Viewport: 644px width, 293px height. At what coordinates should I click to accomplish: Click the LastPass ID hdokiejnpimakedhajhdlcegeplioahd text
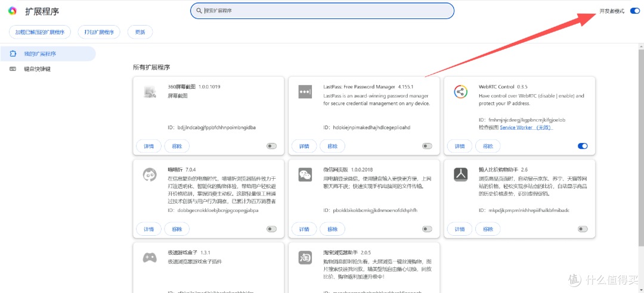click(367, 127)
